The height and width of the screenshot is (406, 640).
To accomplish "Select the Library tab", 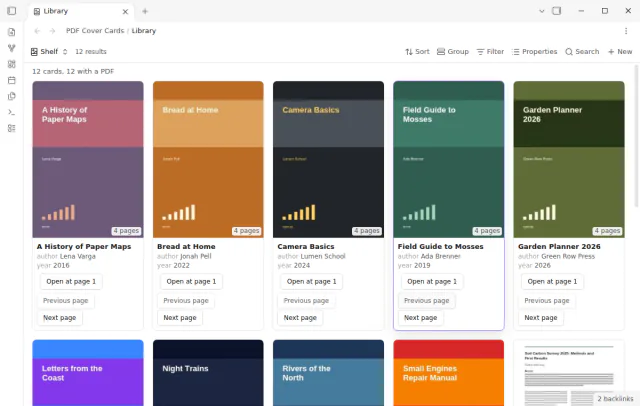I will click(x=81, y=11).
